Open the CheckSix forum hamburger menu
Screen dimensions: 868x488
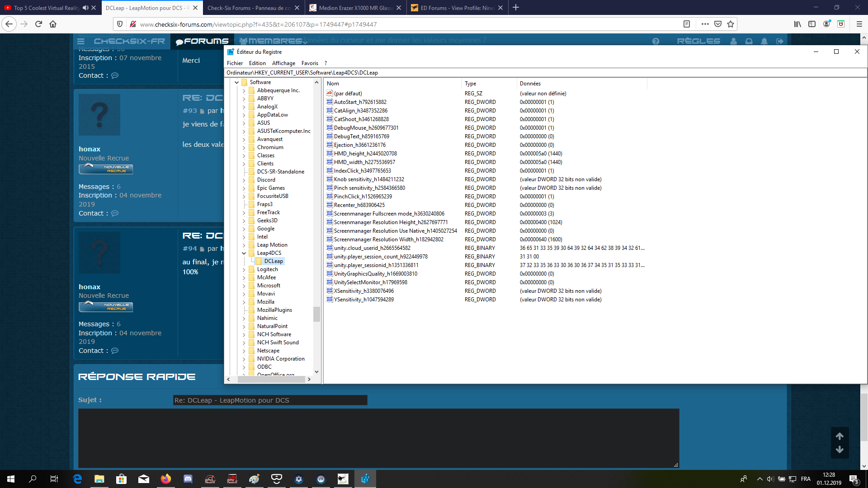tap(81, 41)
